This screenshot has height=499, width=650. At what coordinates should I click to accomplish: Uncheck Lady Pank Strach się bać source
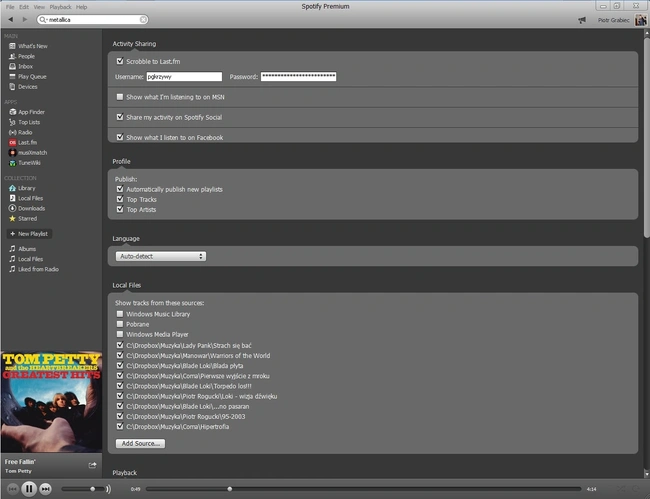[x=120, y=345]
